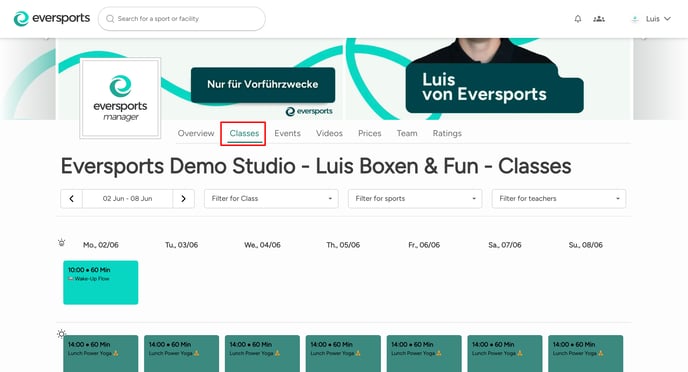Switch to the Events tab
The width and height of the screenshot is (688, 372).
click(287, 133)
